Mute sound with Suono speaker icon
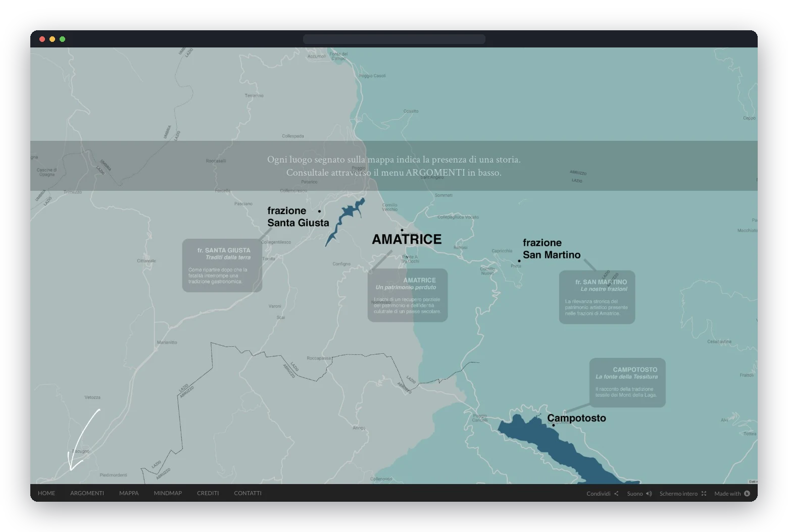Screen dimensions: 788x532 point(649,494)
